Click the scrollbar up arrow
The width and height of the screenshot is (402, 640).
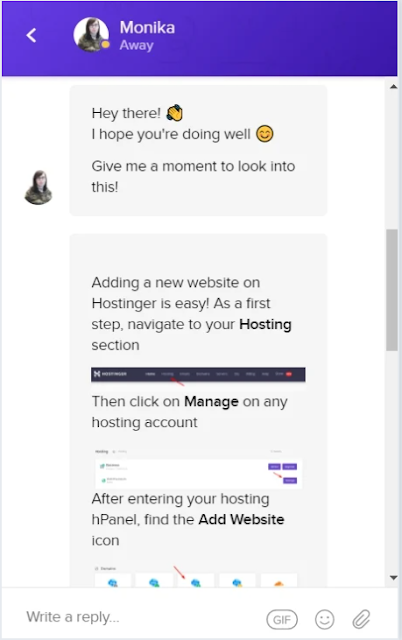tap(393, 87)
